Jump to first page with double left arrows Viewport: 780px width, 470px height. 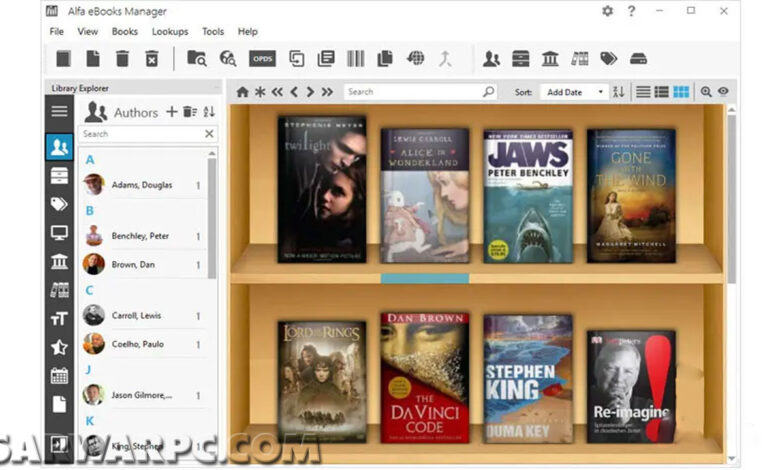(x=277, y=92)
